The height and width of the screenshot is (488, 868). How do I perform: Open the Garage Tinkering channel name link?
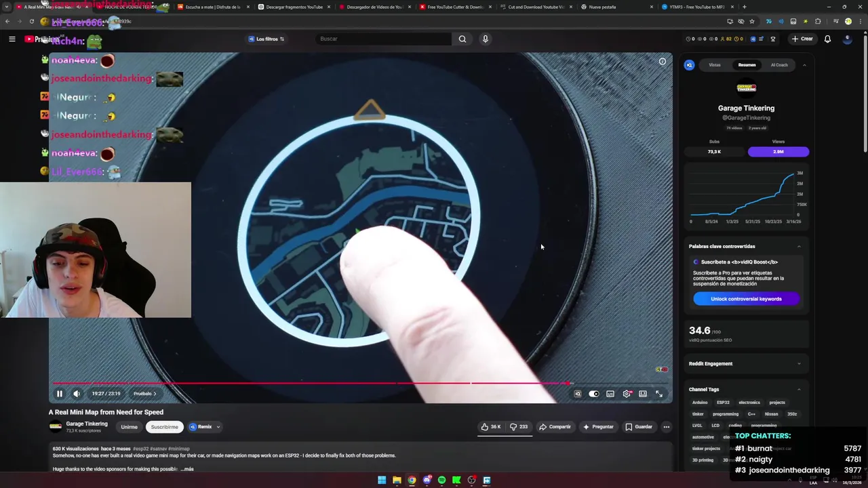click(87, 424)
